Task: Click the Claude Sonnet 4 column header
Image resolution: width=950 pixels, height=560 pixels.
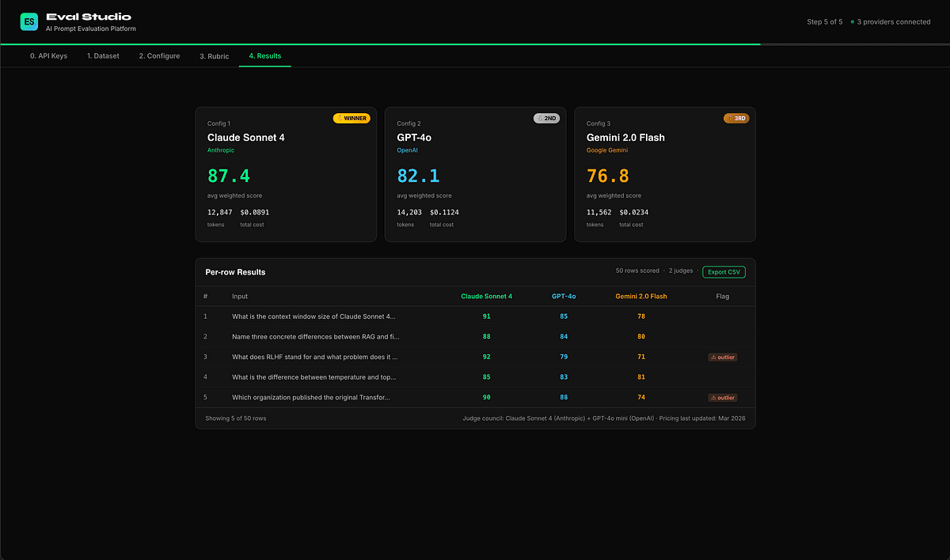Action: click(485, 296)
